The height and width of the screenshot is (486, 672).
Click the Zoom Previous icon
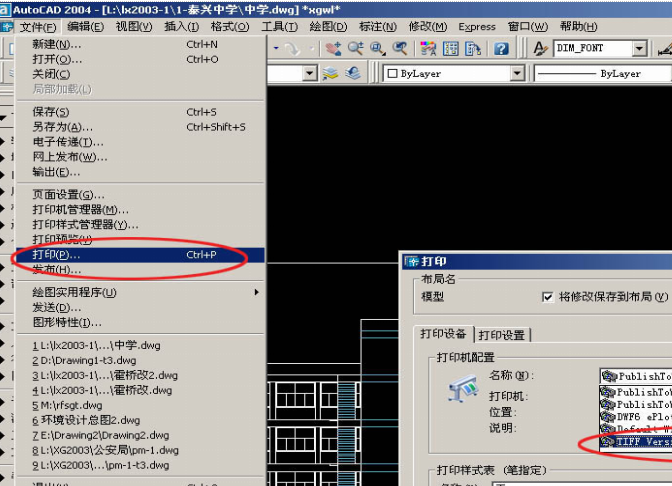pos(400,48)
